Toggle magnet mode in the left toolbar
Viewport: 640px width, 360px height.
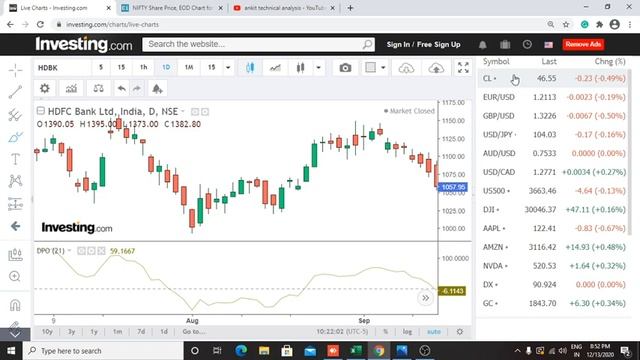pos(15,305)
